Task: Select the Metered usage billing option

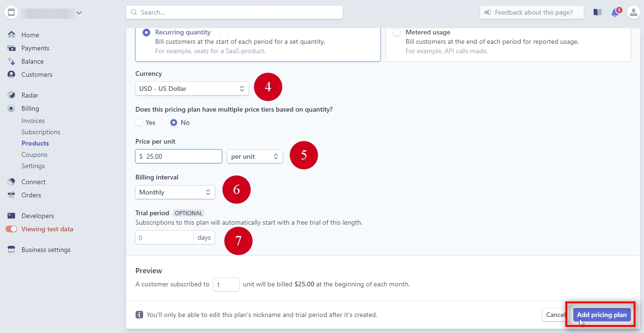Action: pyautogui.click(x=397, y=32)
